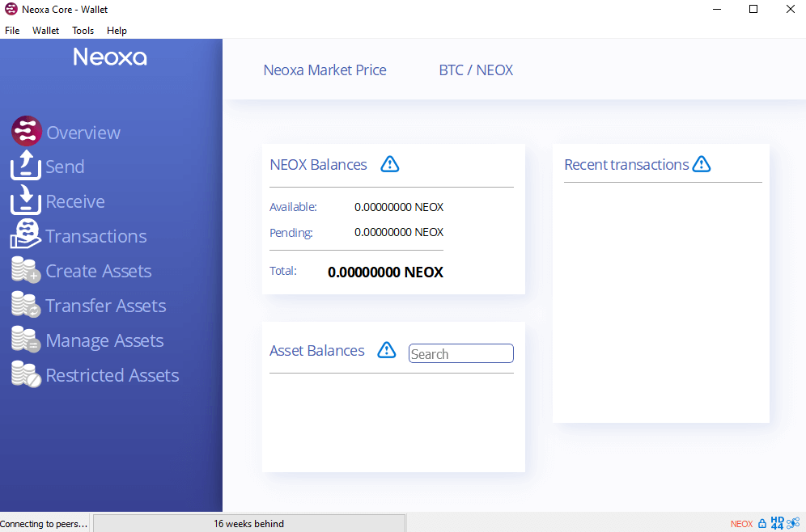Open the Tools menu
The image size is (806, 532).
[83, 30]
